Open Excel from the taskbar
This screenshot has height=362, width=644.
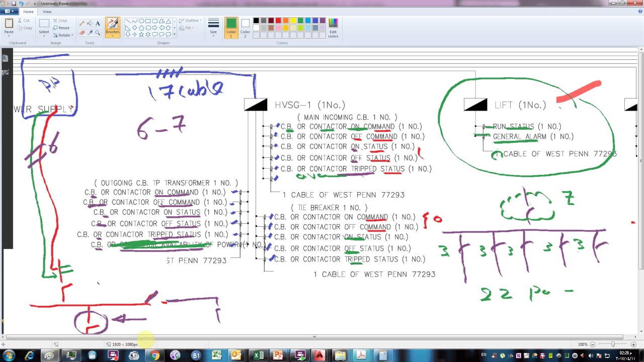coord(258,355)
